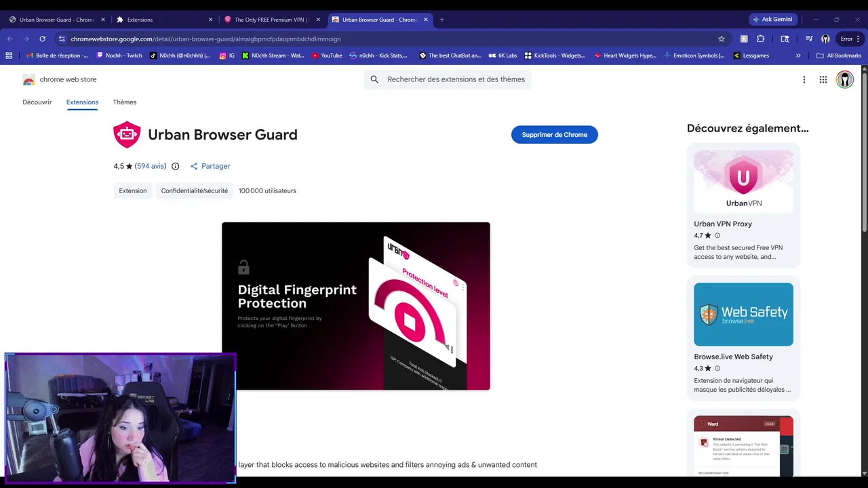Click the pinned grey extension icon

tap(744, 39)
